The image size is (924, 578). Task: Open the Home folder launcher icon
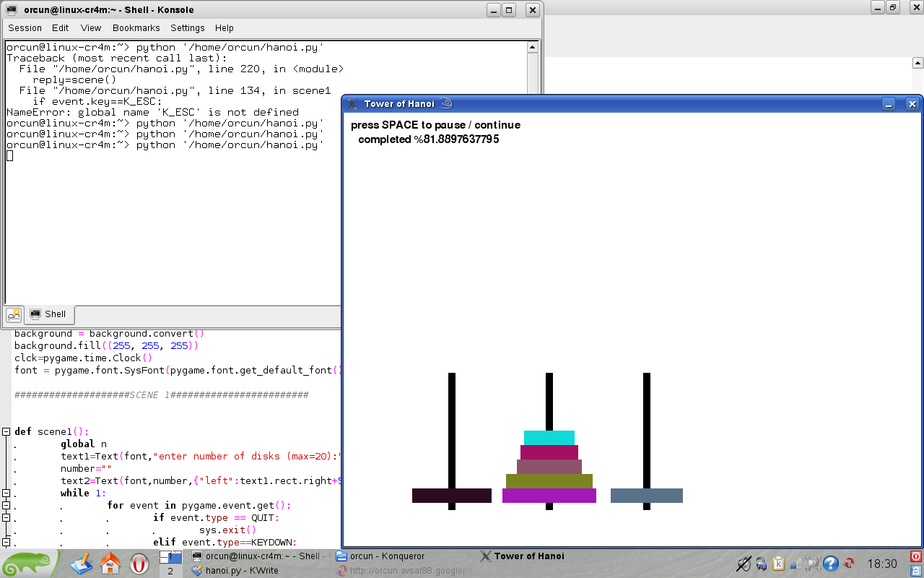(110, 564)
